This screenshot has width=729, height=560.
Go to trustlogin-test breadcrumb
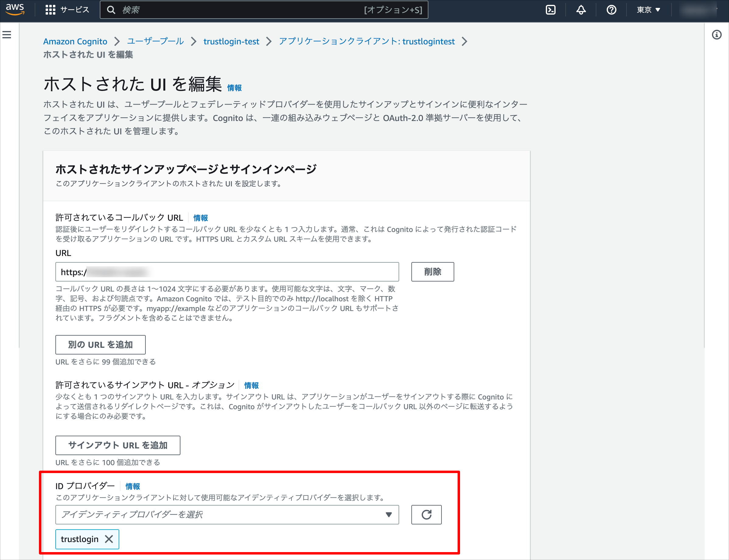pos(231,41)
